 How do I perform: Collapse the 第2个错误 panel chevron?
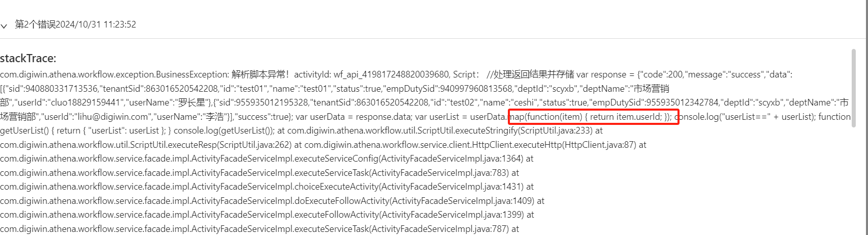4,25
